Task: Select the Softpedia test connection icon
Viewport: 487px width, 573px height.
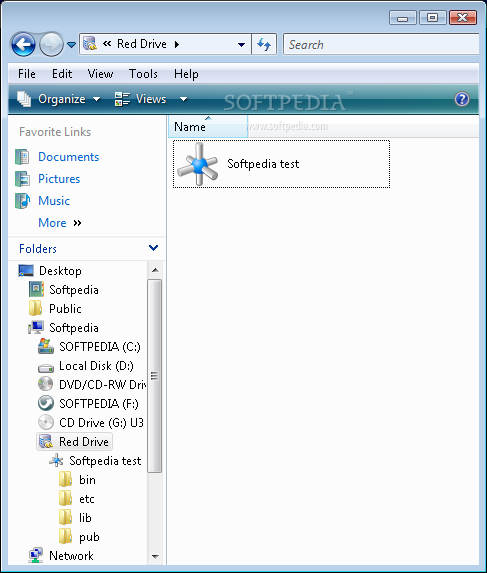Action: pyautogui.click(x=198, y=164)
